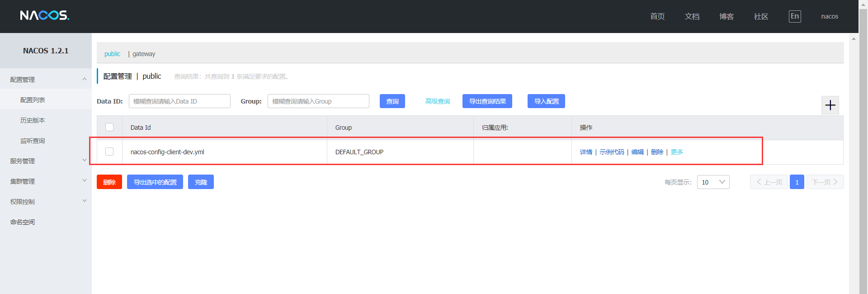Collapse the 配置管理 sidebar section
868x294 pixels.
point(46,79)
